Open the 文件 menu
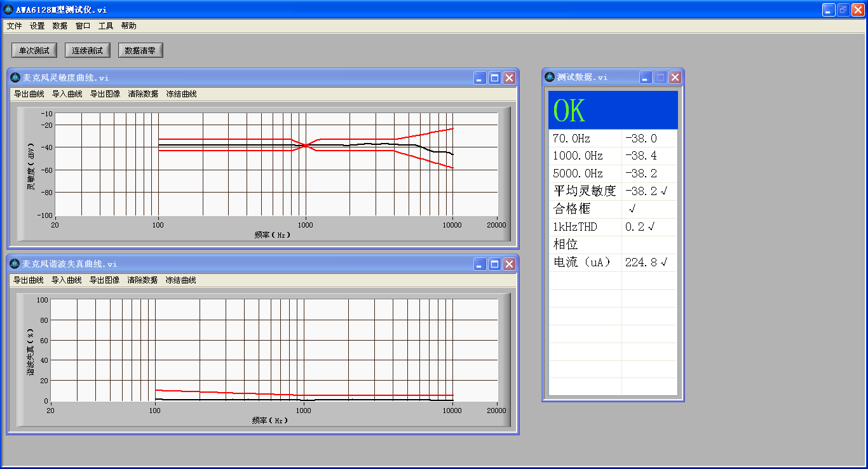 tap(14, 26)
